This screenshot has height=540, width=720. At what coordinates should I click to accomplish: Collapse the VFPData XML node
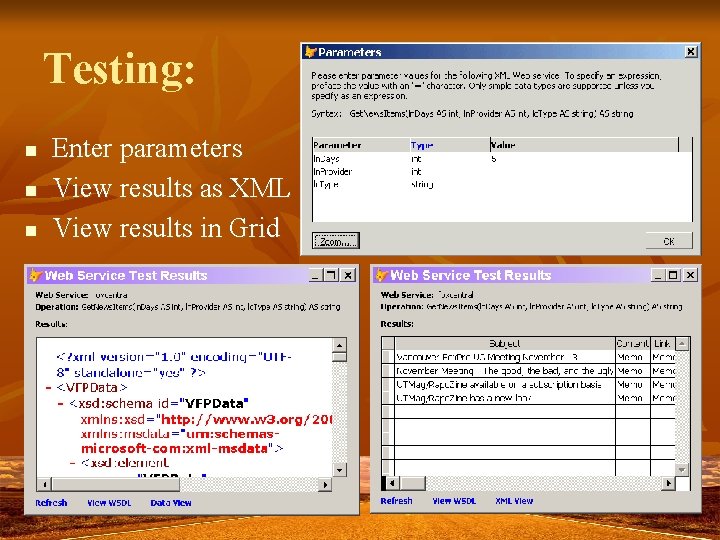pyautogui.click(x=48, y=388)
